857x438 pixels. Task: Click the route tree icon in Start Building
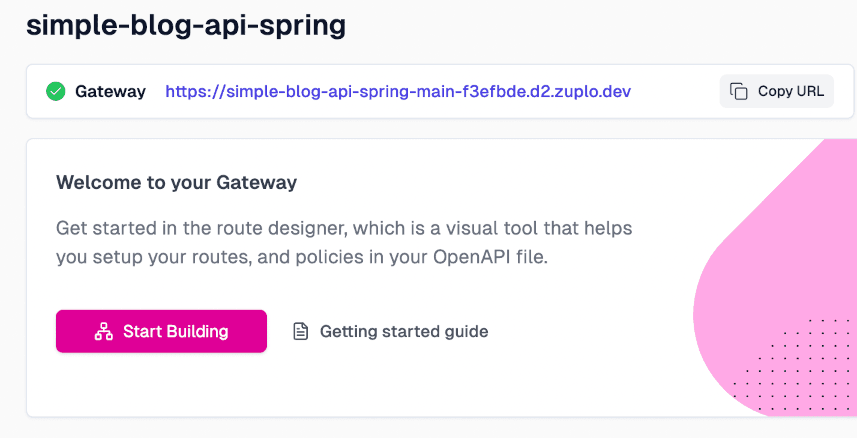[x=103, y=331]
